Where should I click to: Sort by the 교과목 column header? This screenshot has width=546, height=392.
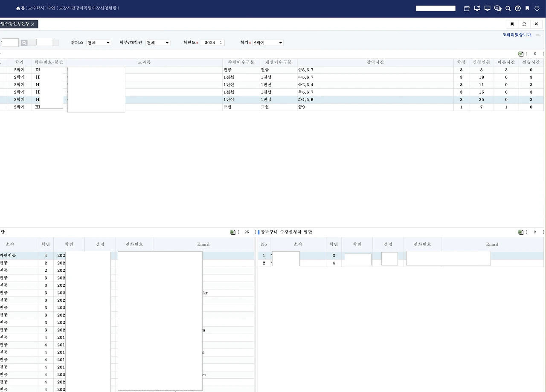(x=144, y=62)
